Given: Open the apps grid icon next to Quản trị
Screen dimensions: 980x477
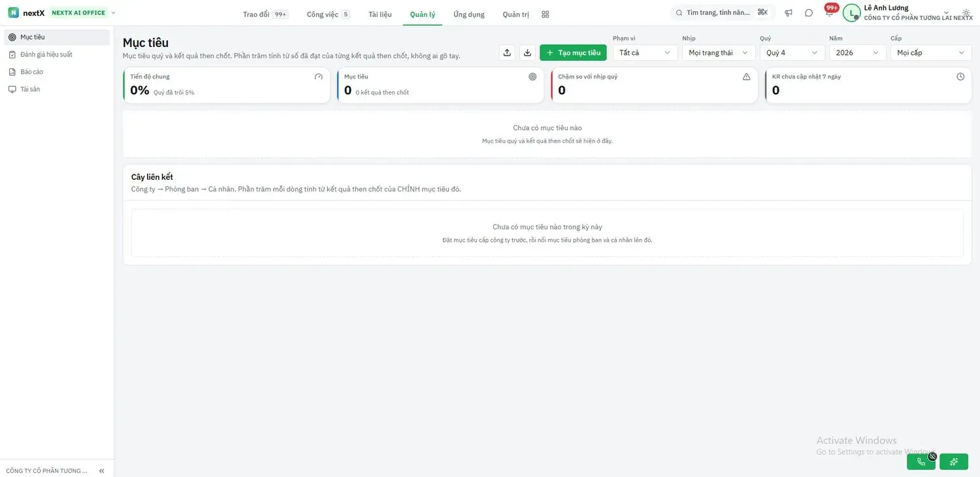Looking at the screenshot, I should coord(546,14).
